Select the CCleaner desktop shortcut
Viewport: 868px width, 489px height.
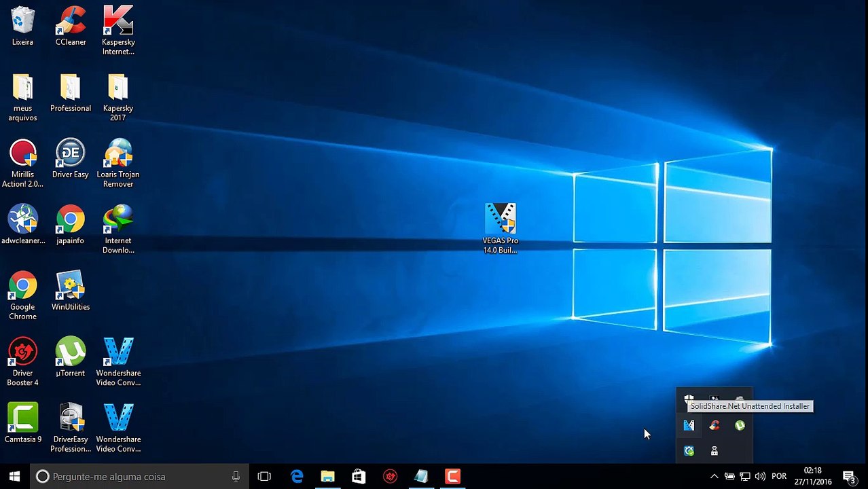point(71,26)
